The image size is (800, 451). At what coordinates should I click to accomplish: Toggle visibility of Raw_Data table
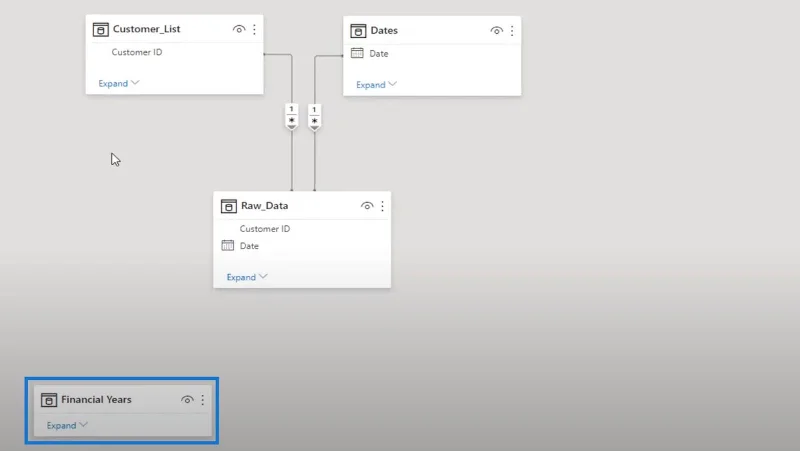click(x=367, y=206)
